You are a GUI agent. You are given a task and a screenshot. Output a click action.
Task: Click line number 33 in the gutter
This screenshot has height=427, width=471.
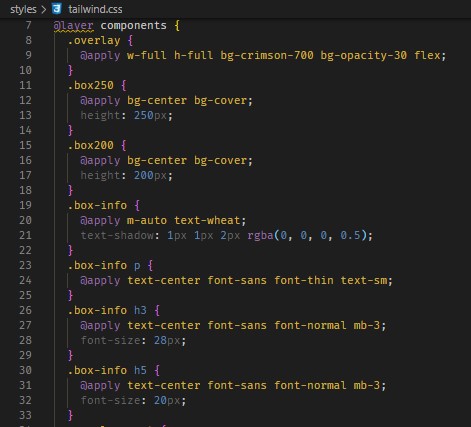[x=25, y=415]
